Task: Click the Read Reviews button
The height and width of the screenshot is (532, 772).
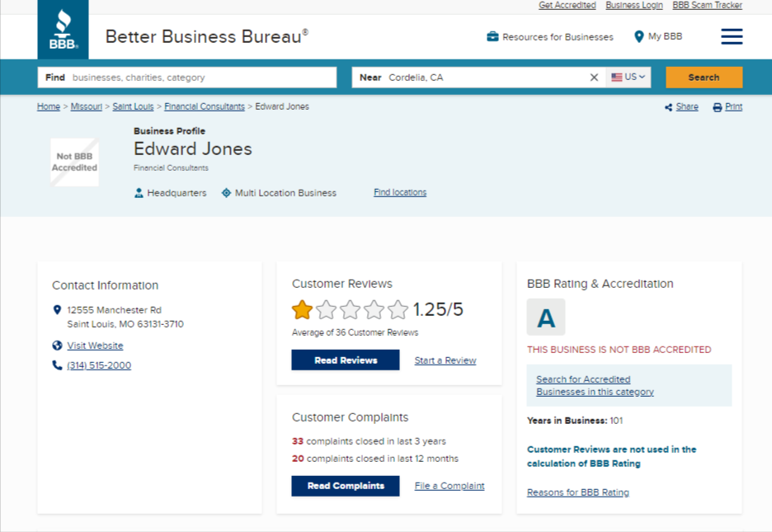Action: 346,360
